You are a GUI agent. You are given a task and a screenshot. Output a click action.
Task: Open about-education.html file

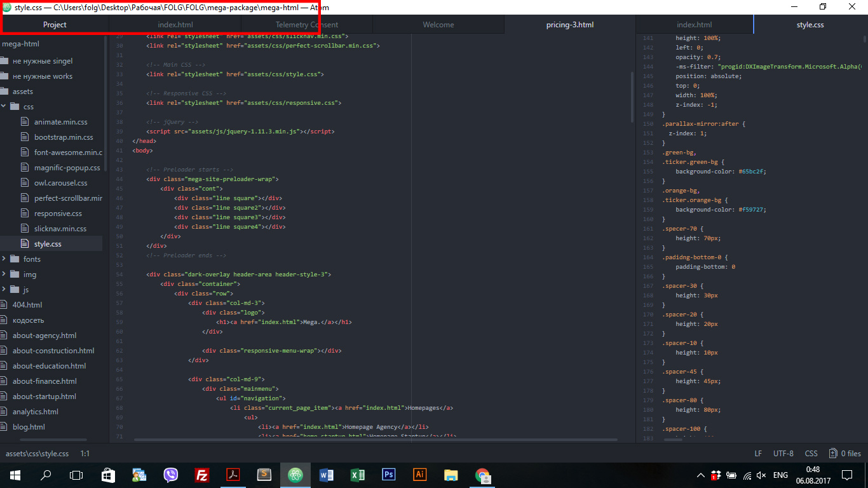pyautogui.click(x=50, y=366)
